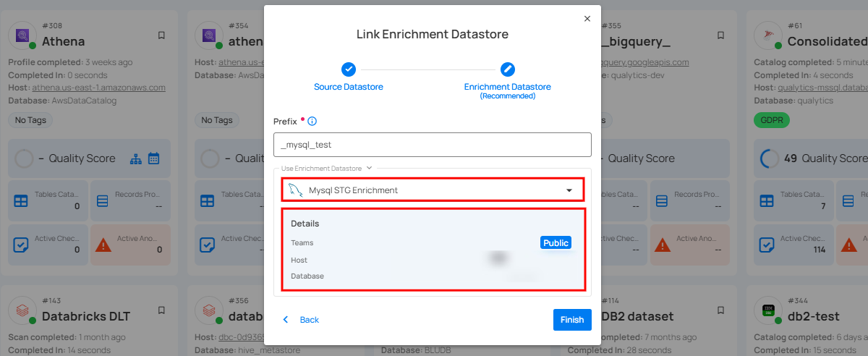Click the Teams label in Details
868x356 pixels.
coord(302,243)
